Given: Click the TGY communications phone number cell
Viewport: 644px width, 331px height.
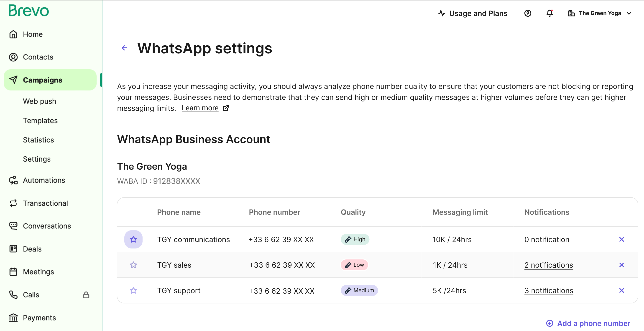Looking at the screenshot, I should pyautogui.click(x=281, y=239).
